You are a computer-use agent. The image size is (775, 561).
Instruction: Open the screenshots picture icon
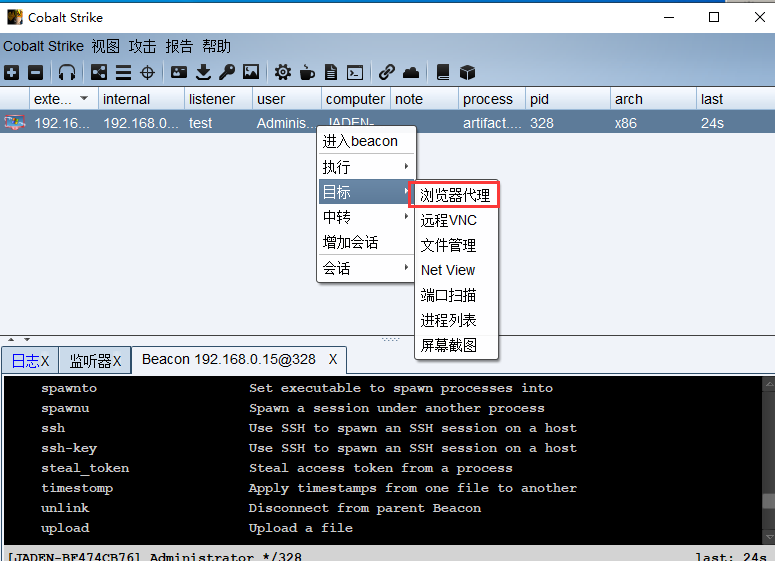[251, 72]
